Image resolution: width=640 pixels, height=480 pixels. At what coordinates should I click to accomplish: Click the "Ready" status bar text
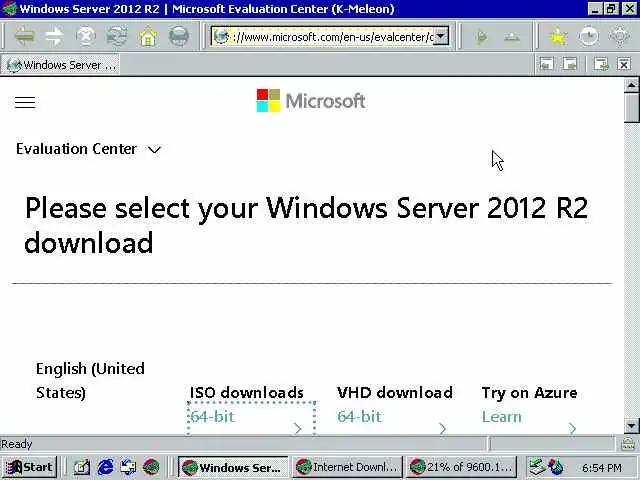coord(17,444)
